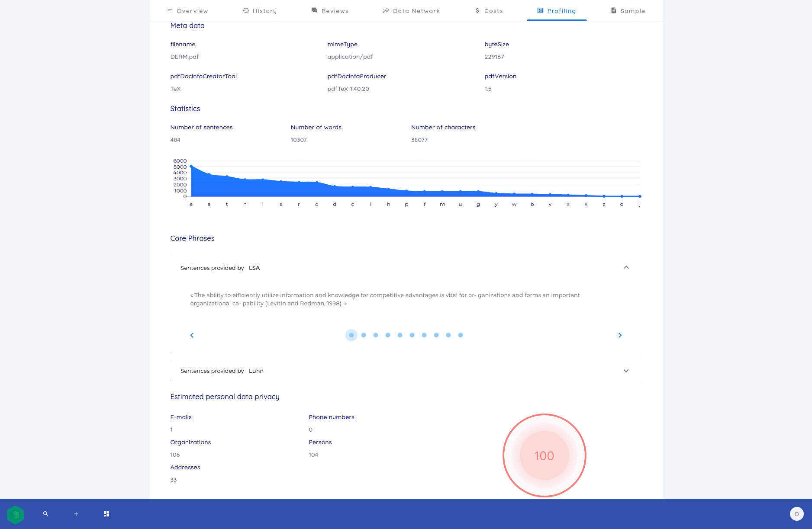Open the dashboard grid icon
The image size is (812, 529).
coord(106,514)
